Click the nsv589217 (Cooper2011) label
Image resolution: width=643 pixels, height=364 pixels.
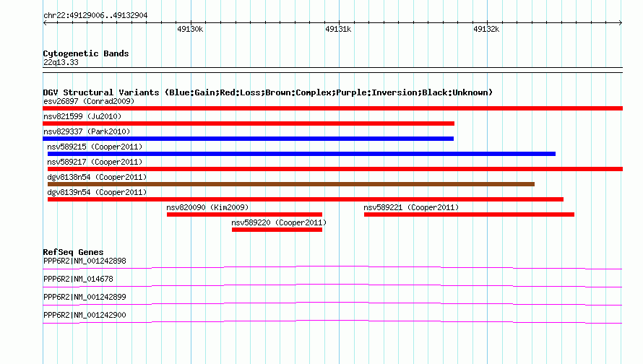95,162
